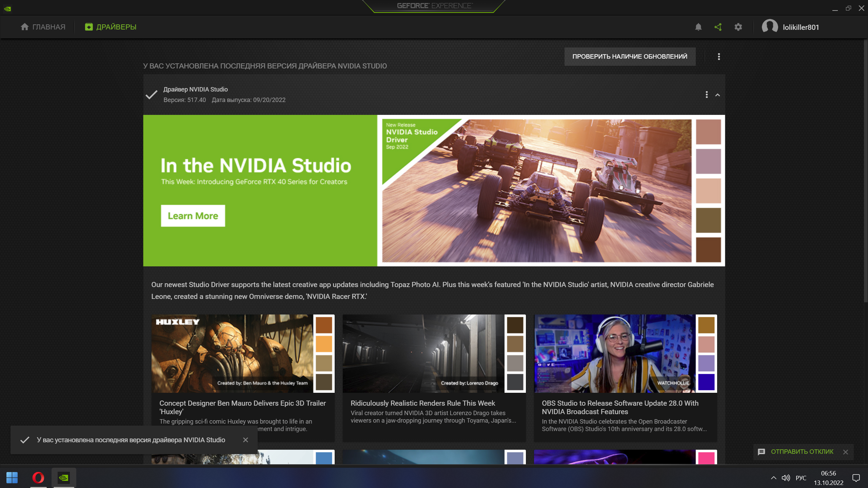Open the Huxley concept article thumbnail
The image size is (868, 488).
(232, 353)
